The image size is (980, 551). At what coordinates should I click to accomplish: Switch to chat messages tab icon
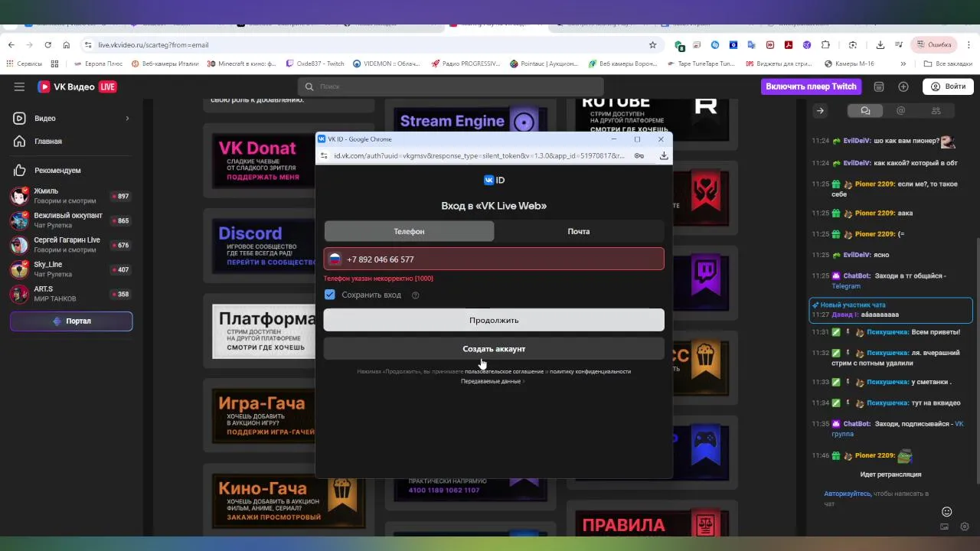865,111
